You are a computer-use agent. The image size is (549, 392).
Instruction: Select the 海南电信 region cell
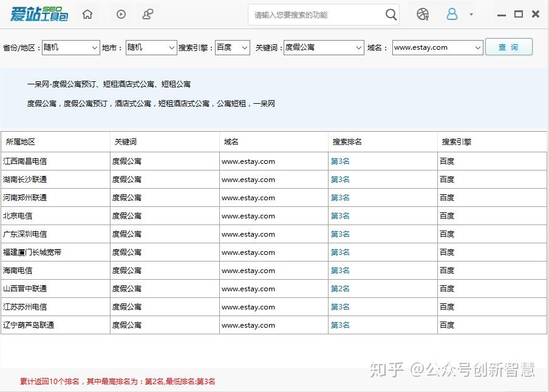tap(55, 271)
